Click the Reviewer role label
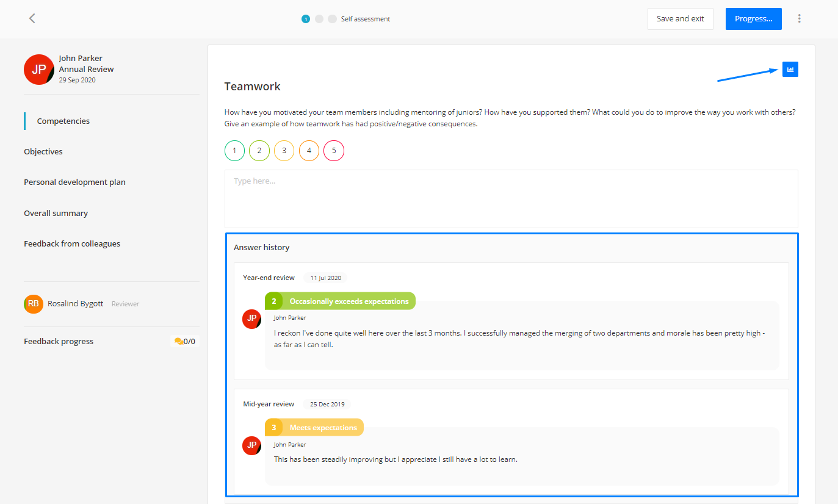 pos(126,304)
